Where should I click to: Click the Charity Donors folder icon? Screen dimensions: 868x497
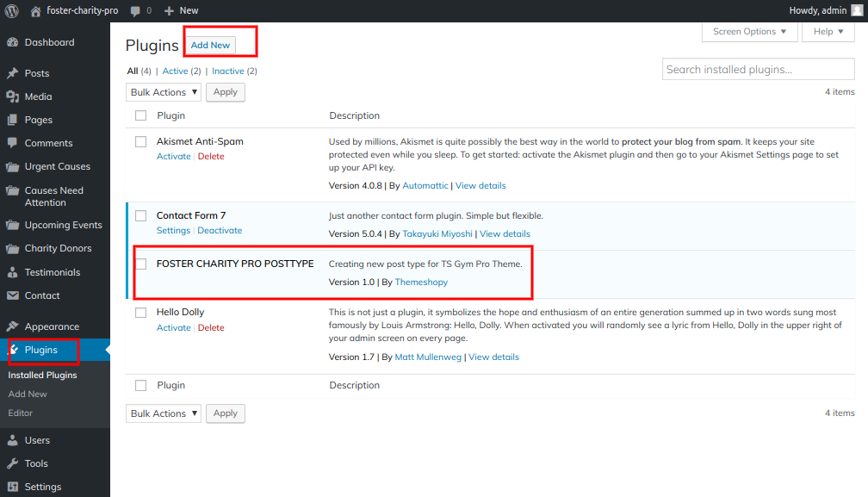[x=12, y=248]
